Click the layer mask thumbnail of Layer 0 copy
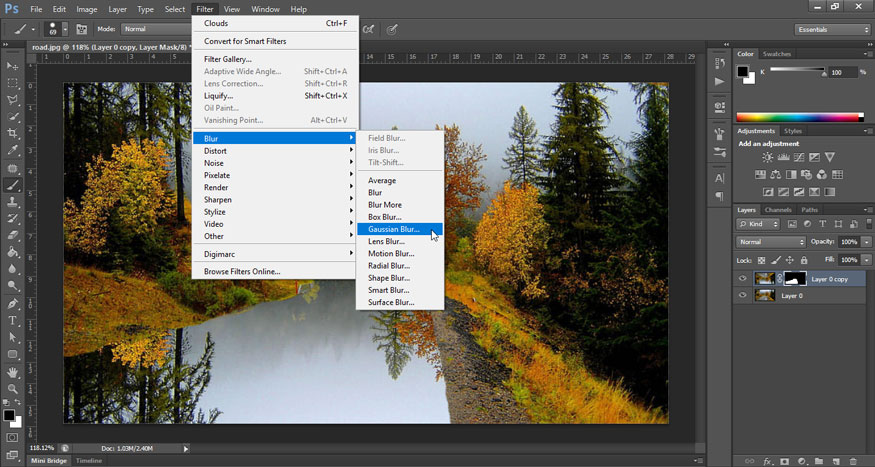 [796, 279]
